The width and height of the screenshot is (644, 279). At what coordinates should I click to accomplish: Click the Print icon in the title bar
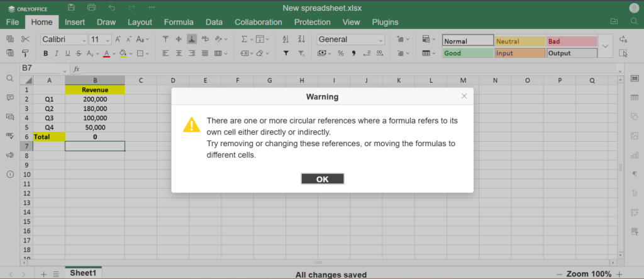point(92,8)
